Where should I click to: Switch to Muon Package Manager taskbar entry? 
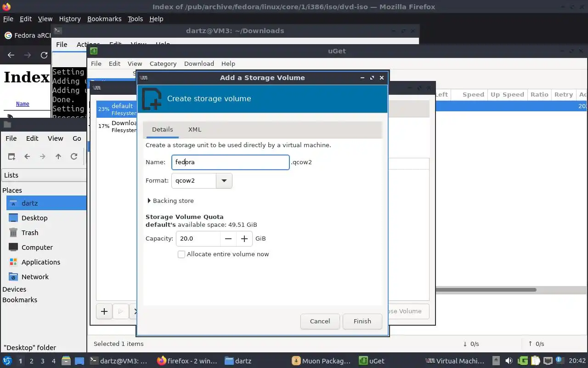tap(322, 361)
